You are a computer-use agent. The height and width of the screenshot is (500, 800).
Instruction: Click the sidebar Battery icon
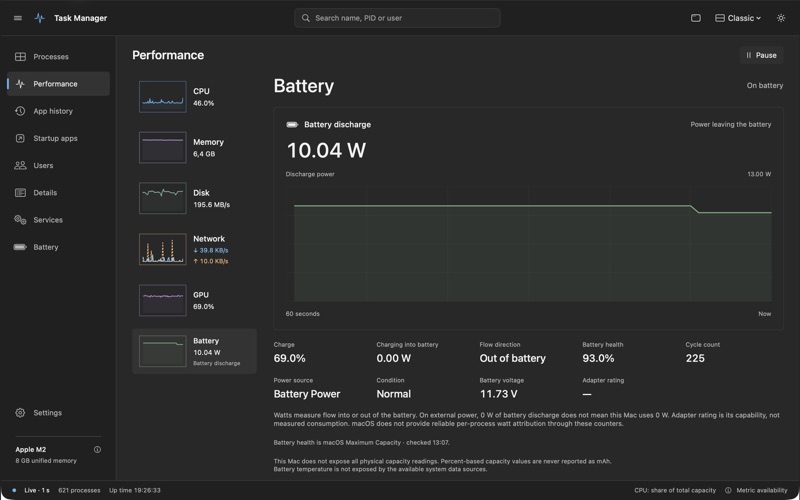point(20,247)
